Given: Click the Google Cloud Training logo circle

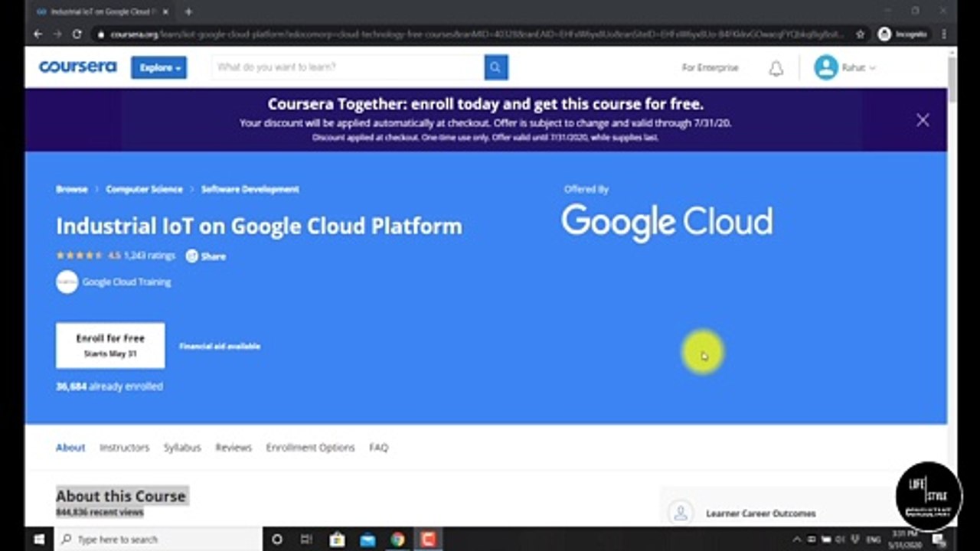Looking at the screenshot, I should click(67, 282).
